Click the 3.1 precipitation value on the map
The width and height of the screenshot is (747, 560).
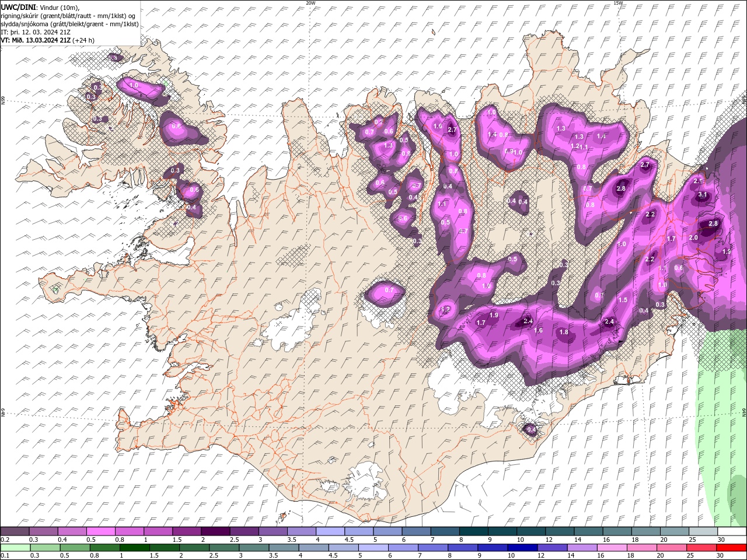click(x=703, y=195)
